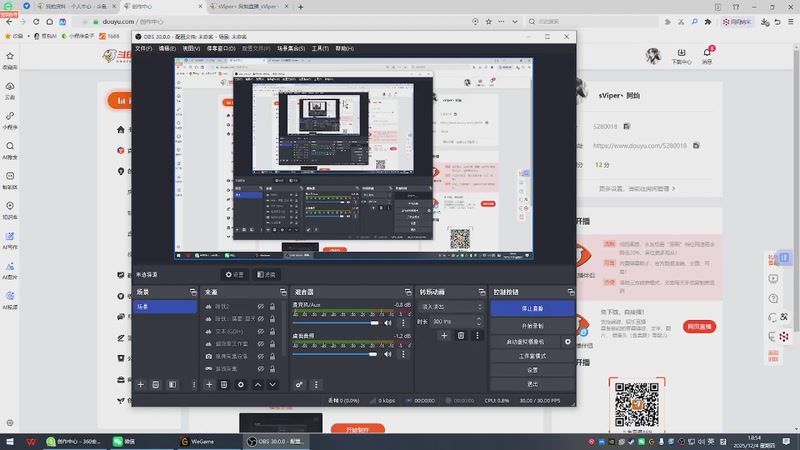Open the desktop audio three-dot options menu

click(x=403, y=354)
